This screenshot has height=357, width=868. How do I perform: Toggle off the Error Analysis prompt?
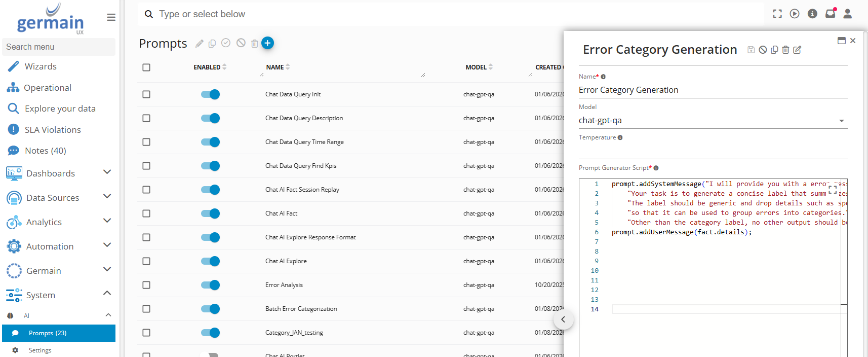click(x=210, y=285)
